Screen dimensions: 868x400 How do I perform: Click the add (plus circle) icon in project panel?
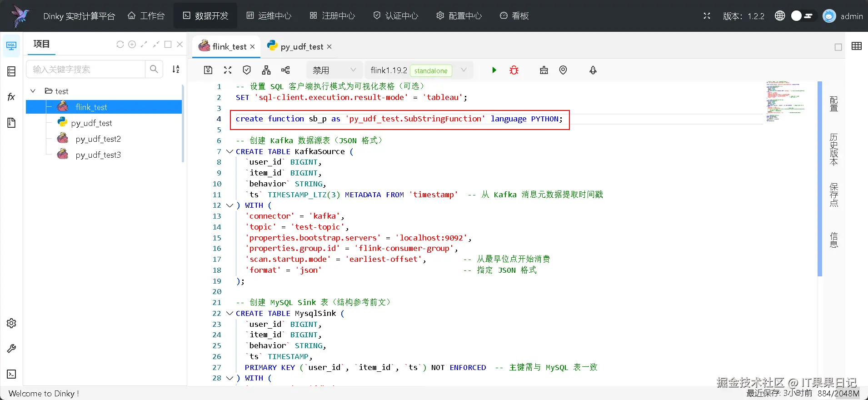pyautogui.click(x=132, y=44)
